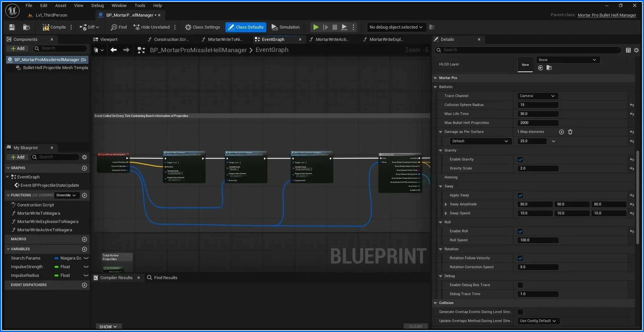Screen dimensions: 644x332
Task: Enable Debug Box Trace checkbox
Action: (x=520, y=285)
